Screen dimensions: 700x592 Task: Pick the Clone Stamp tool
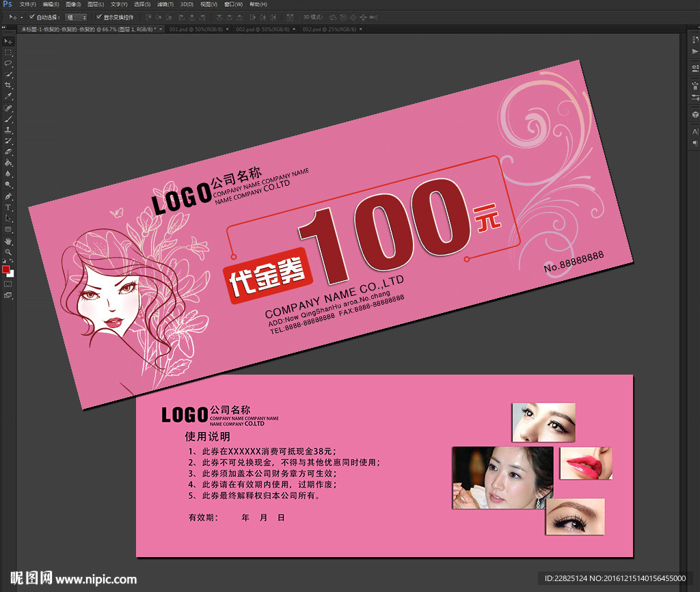pyautogui.click(x=8, y=129)
